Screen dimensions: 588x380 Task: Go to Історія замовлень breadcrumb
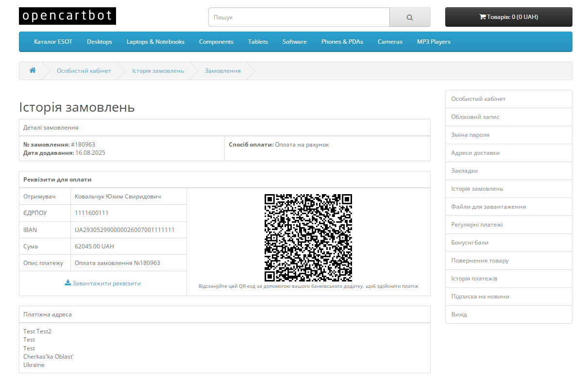(x=158, y=70)
